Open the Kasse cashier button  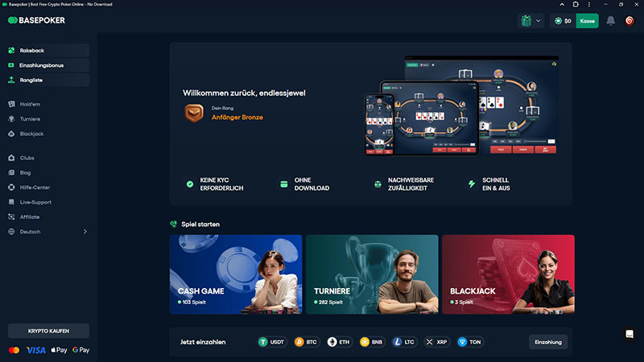pos(588,21)
